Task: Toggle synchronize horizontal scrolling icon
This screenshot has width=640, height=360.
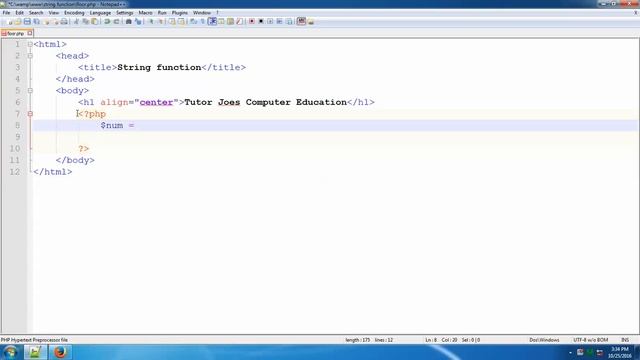Action: click(x=181, y=21)
